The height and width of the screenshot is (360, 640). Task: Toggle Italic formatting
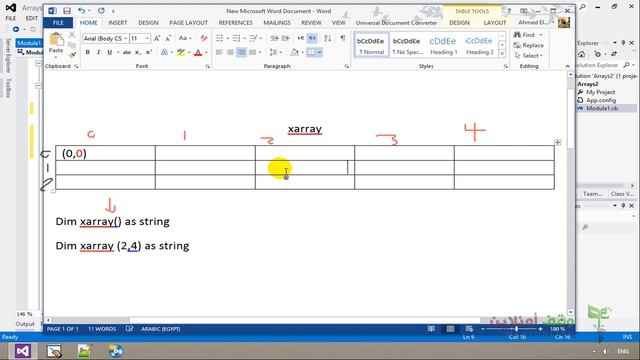point(98,52)
